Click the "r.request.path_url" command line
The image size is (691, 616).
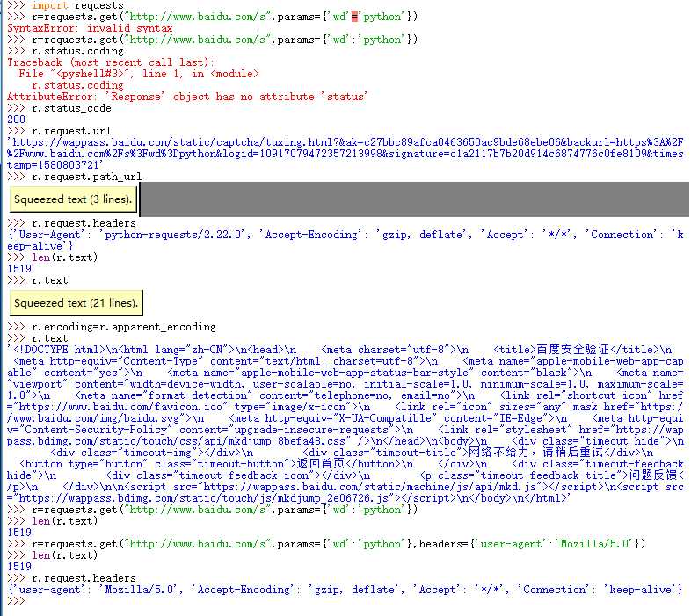pyautogui.click(x=87, y=178)
